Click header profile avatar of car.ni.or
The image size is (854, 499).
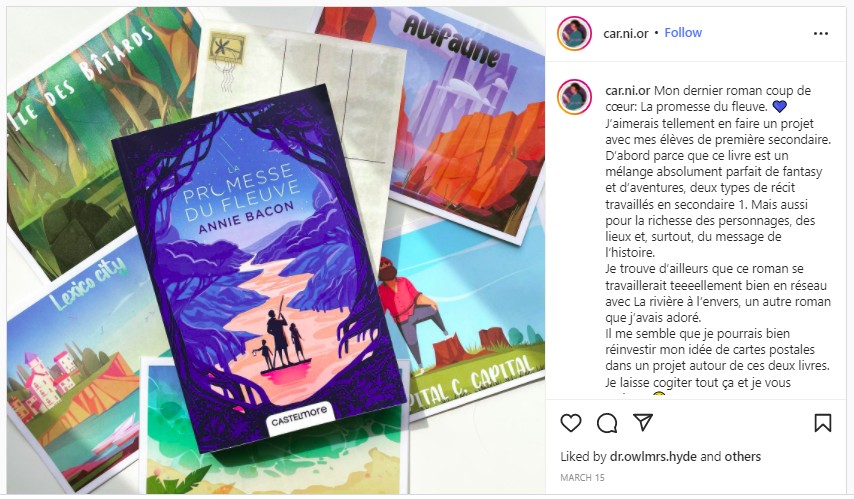point(575,33)
